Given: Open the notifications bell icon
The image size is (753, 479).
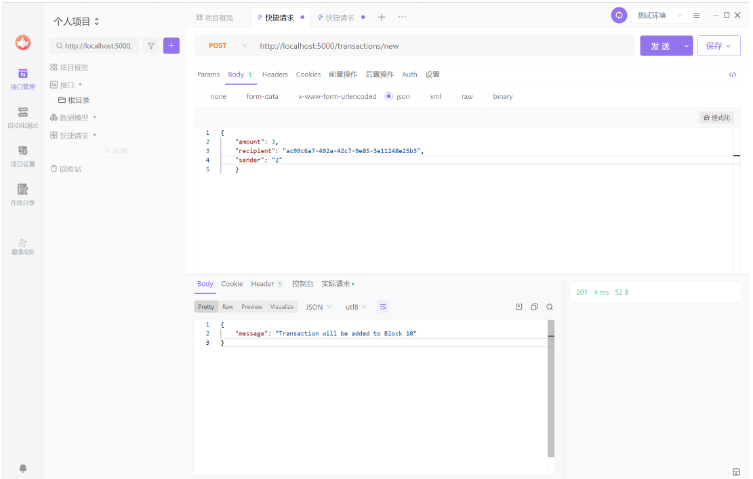Looking at the screenshot, I should 23,468.
